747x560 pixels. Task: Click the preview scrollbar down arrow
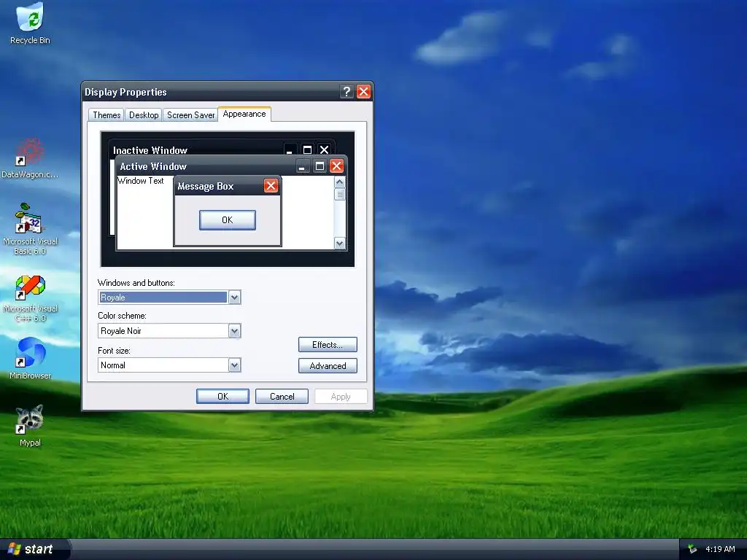pyautogui.click(x=340, y=244)
